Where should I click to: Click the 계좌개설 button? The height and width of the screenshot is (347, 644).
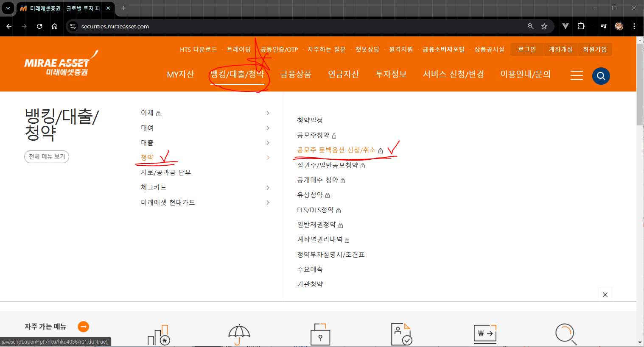561,50
